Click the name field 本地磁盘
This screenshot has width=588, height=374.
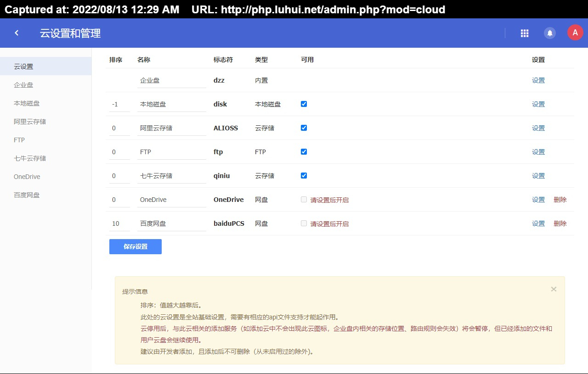point(172,104)
